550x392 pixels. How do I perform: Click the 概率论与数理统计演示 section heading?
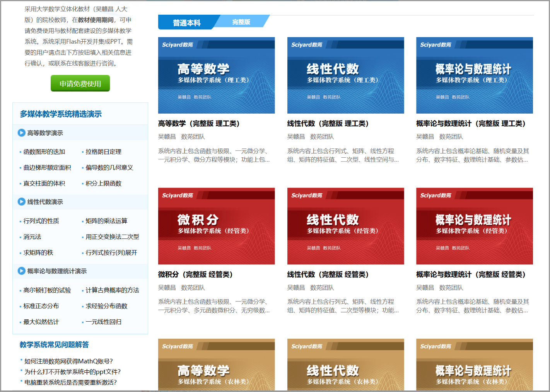[57, 271]
